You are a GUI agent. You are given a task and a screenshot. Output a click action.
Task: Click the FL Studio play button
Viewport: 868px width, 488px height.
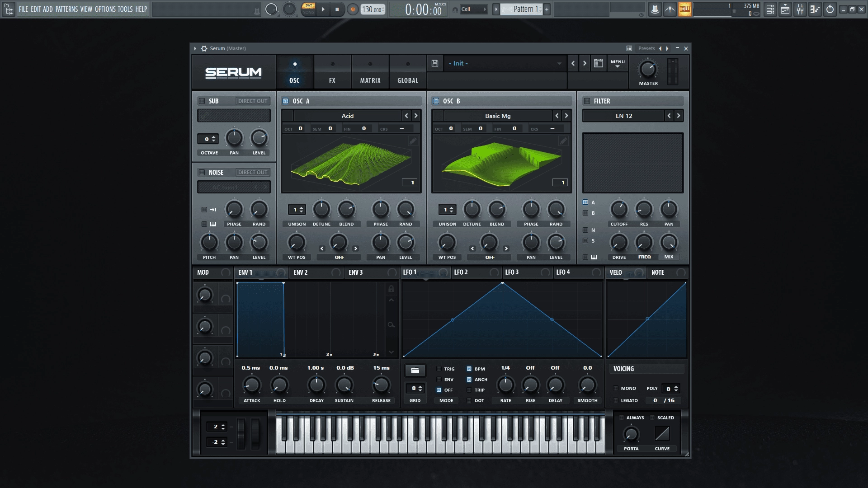(x=323, y=9)
